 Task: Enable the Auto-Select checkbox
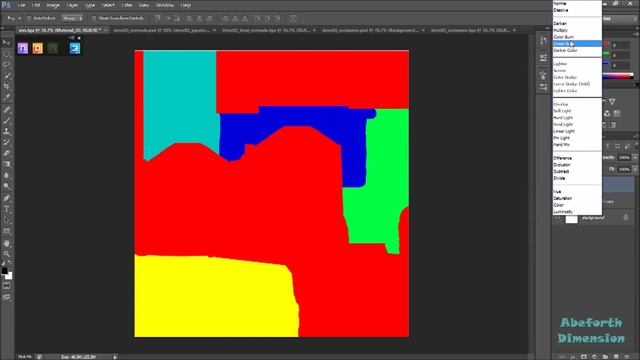29,18
